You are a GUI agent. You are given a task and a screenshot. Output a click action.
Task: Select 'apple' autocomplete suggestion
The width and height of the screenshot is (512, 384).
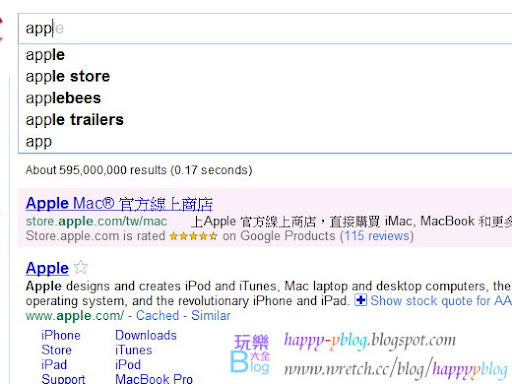point(265,55)
